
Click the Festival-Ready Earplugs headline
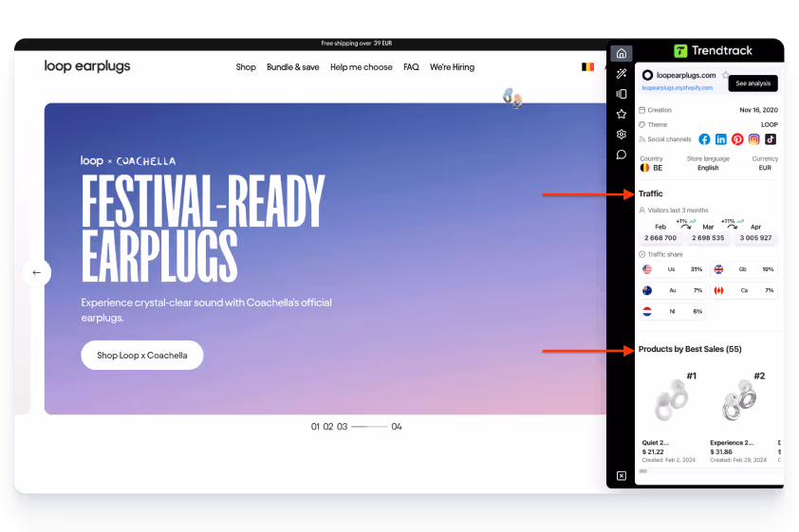click(203, 229)
